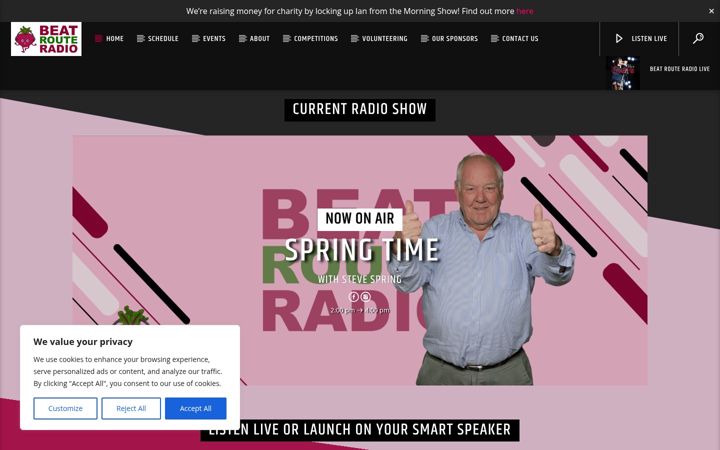Screen dimensions: 720x450
Task: Click the Listen Live or Launch heading
Action: (x=360, y=430)
